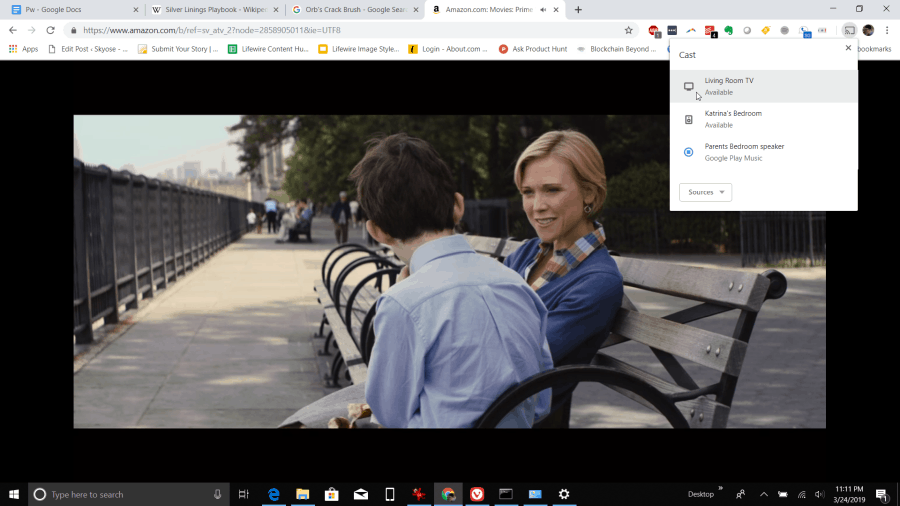
Task: Reload the Amazon page
Action: tap(51, 30)
